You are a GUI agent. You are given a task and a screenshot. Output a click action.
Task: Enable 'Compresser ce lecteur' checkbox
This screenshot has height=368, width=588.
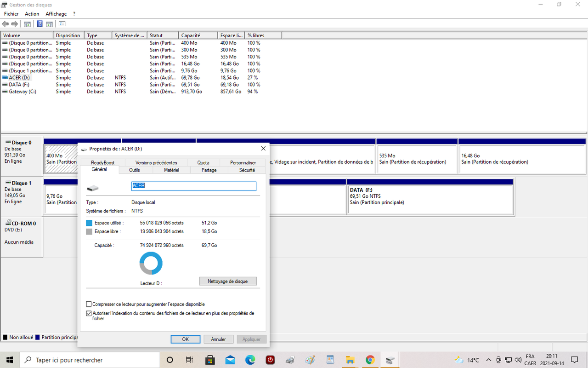(x=89, y=304)
